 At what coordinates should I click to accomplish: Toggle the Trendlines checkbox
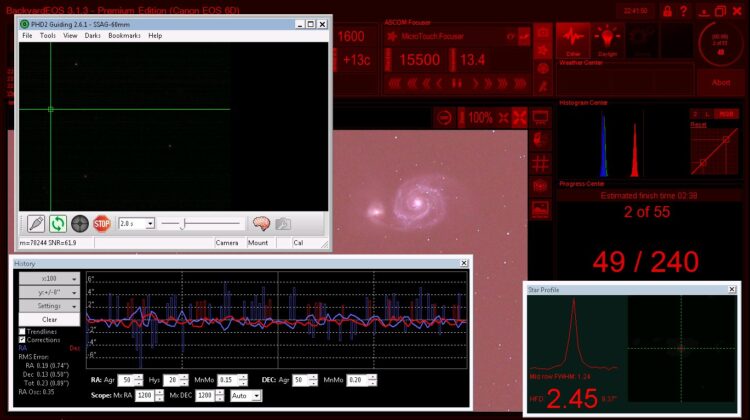(x=22, y=332)
